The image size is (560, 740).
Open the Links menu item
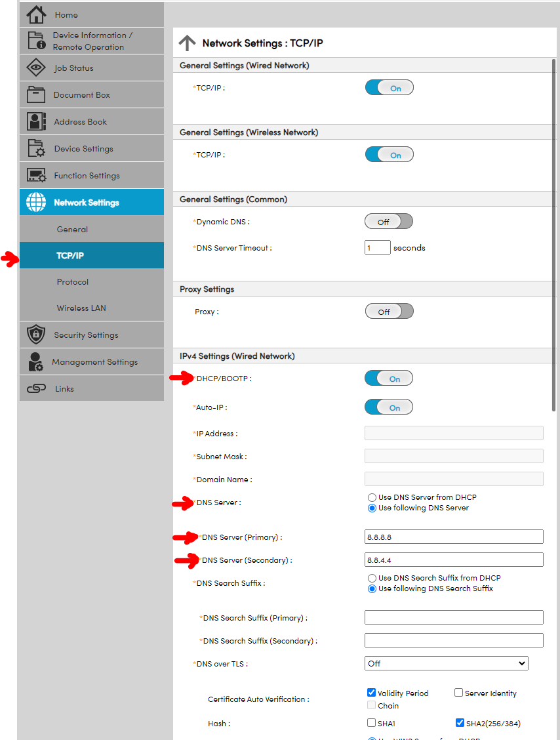click(92, 388)
